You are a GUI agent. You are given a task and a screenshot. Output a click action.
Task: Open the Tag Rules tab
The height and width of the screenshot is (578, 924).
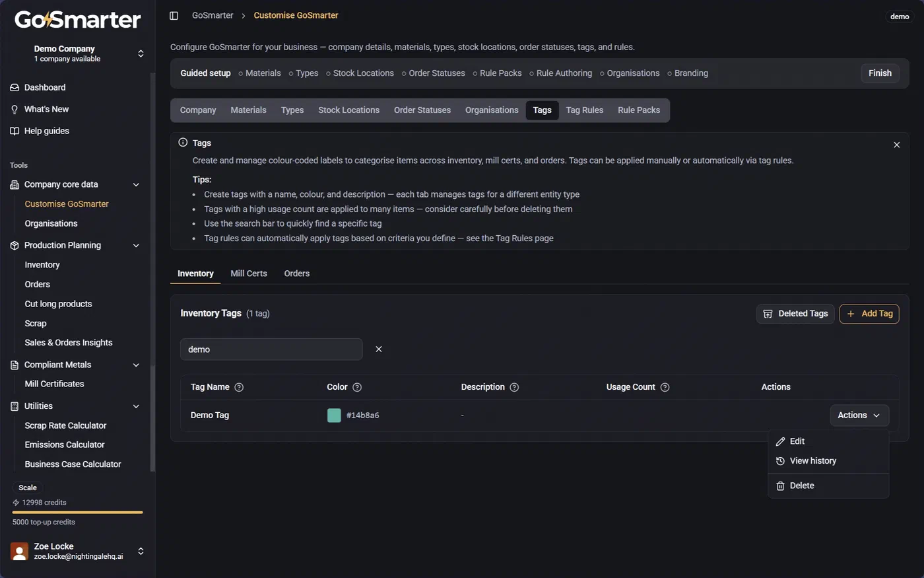pos(584,110)
